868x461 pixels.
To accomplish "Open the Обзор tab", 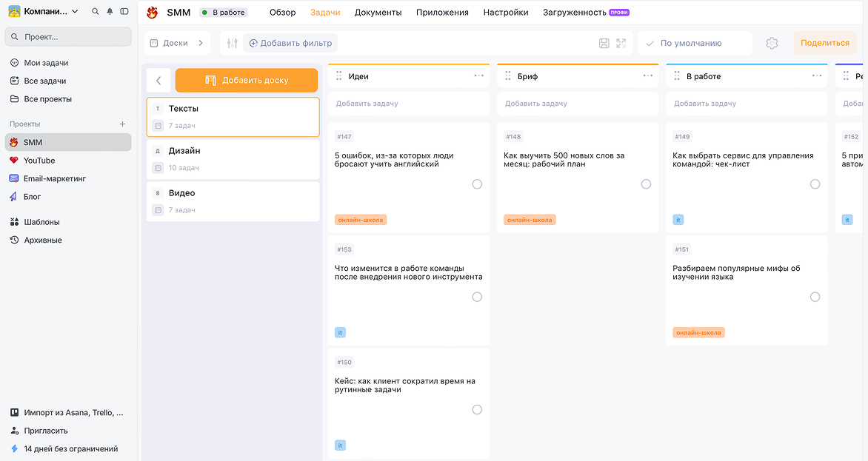I will click(282, 12).
